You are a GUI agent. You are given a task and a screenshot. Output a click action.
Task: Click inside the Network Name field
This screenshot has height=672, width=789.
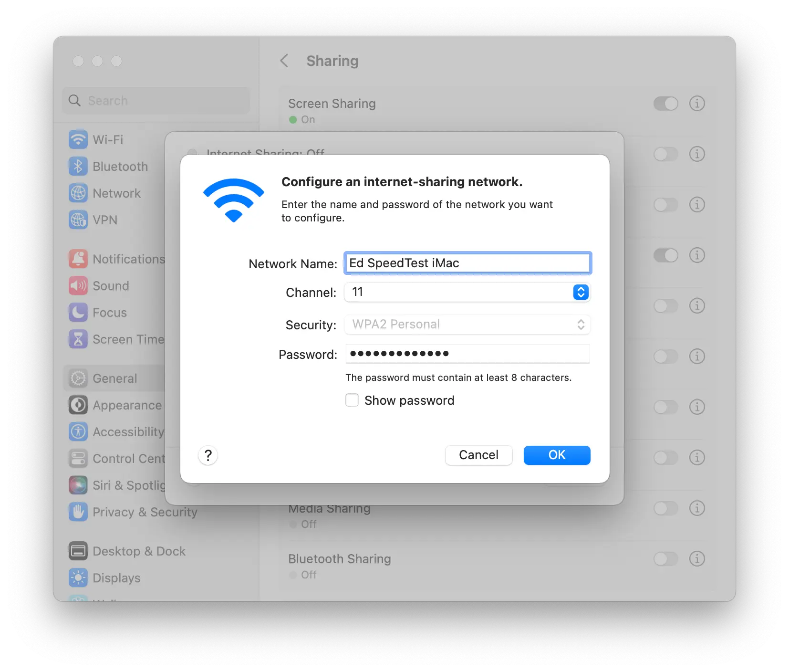(x=467, y=263)
